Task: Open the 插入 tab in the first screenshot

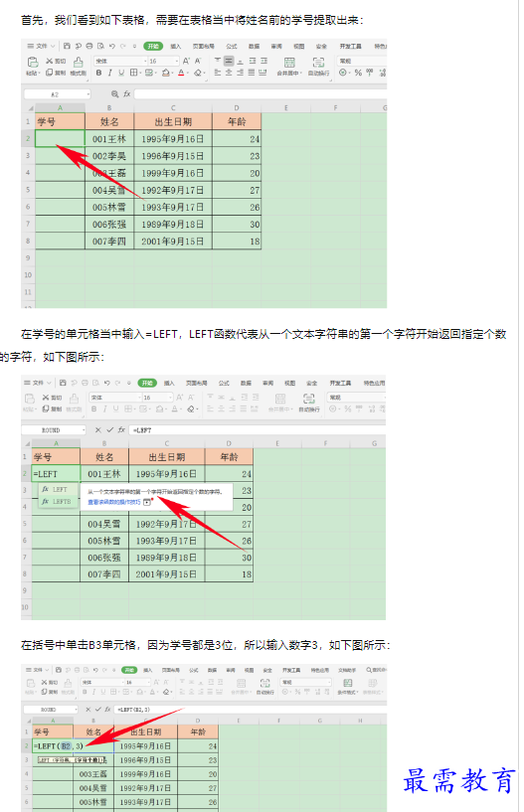Action: click(x=176, y=46)
